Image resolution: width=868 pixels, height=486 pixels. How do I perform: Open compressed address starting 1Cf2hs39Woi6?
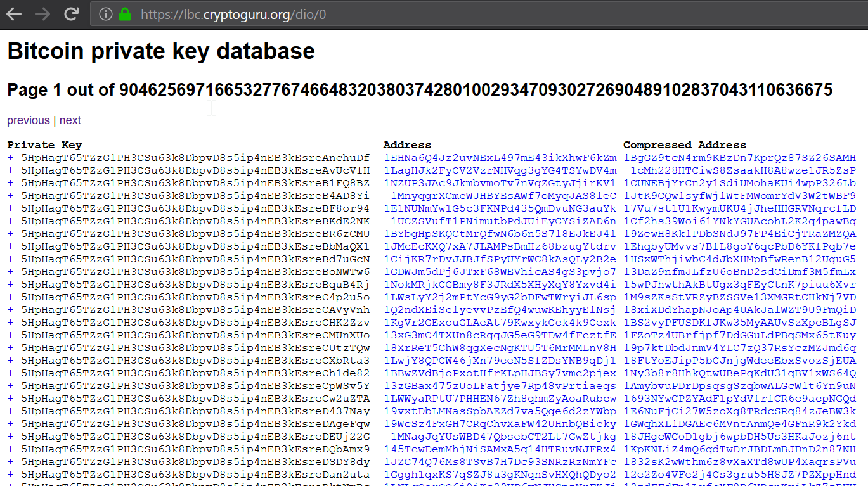739,221
